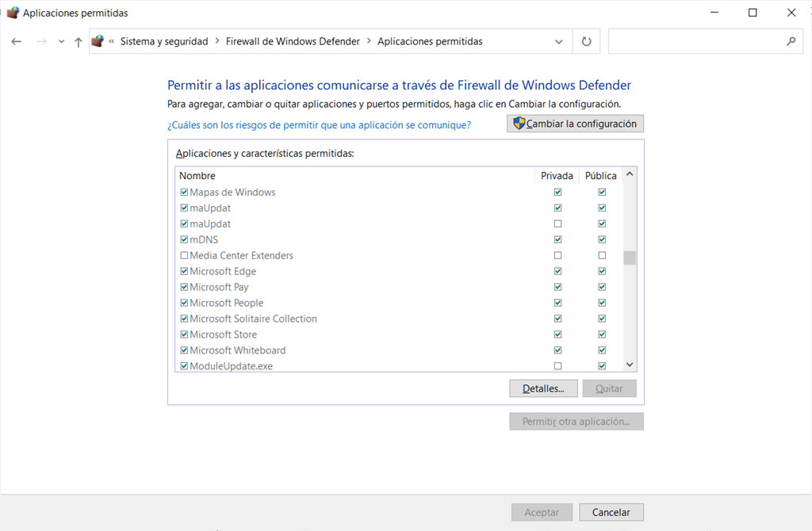Toggle Privada checkbox for ModuleUpdate.exe
This screenshot has height=531, width=812.
[x=557, y=366]
